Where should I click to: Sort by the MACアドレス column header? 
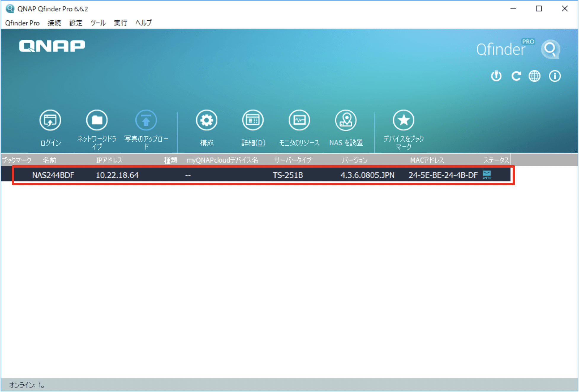point(427,160)
